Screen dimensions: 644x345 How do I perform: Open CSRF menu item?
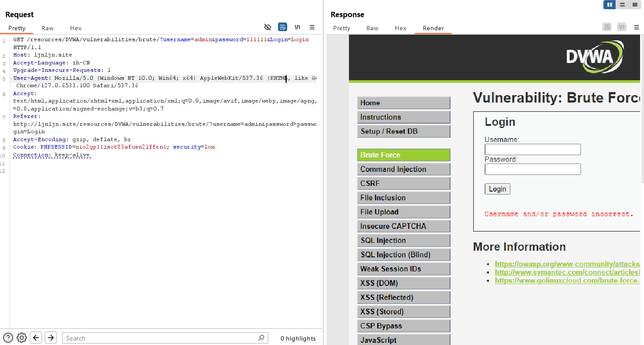pyautogui.click(x=404, y=183)
